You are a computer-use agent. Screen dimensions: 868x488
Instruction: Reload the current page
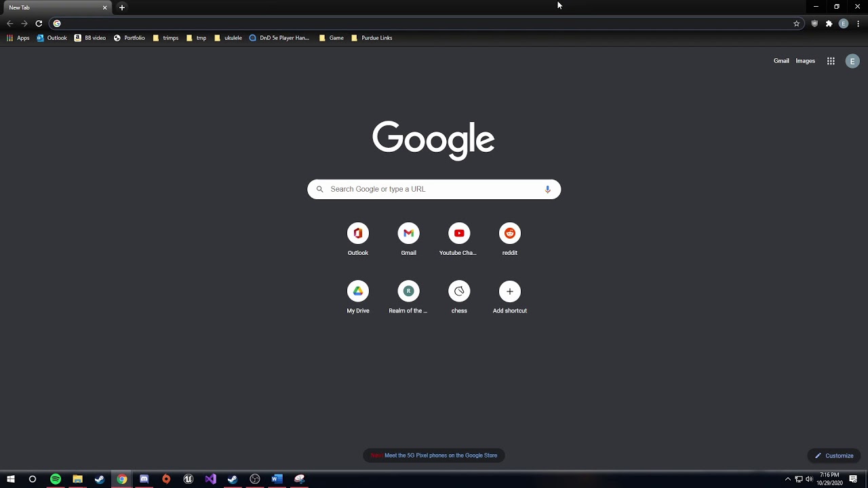coord(39,24)
